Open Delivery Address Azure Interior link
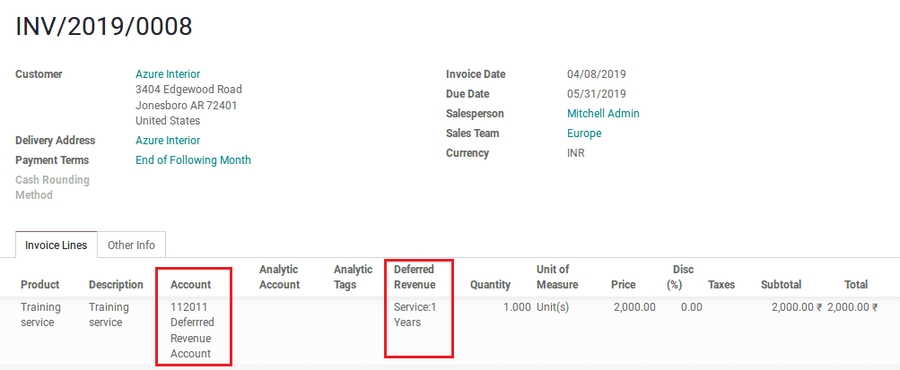The width and height of the screenshot is (900, 370). (x=168, y=141)
